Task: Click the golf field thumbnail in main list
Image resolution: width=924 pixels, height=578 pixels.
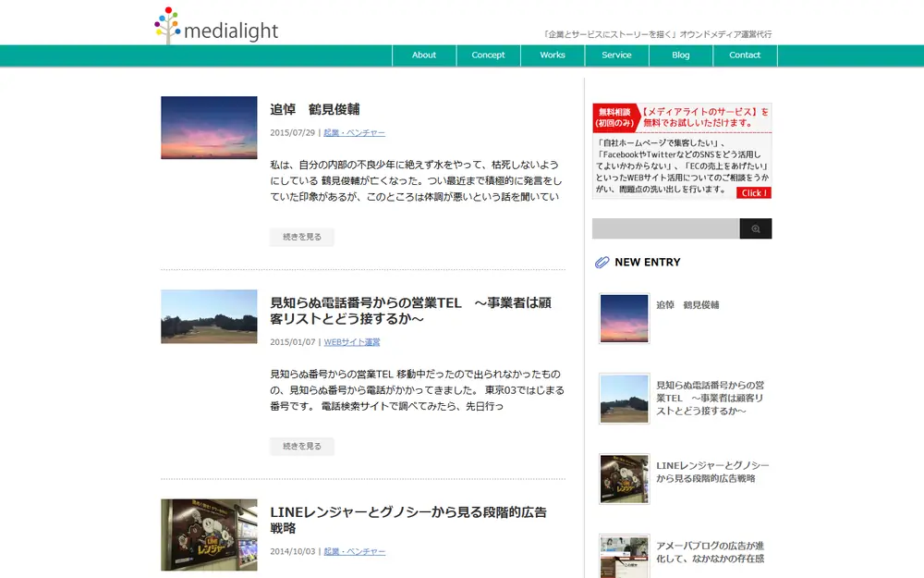Action: point(209,316)
